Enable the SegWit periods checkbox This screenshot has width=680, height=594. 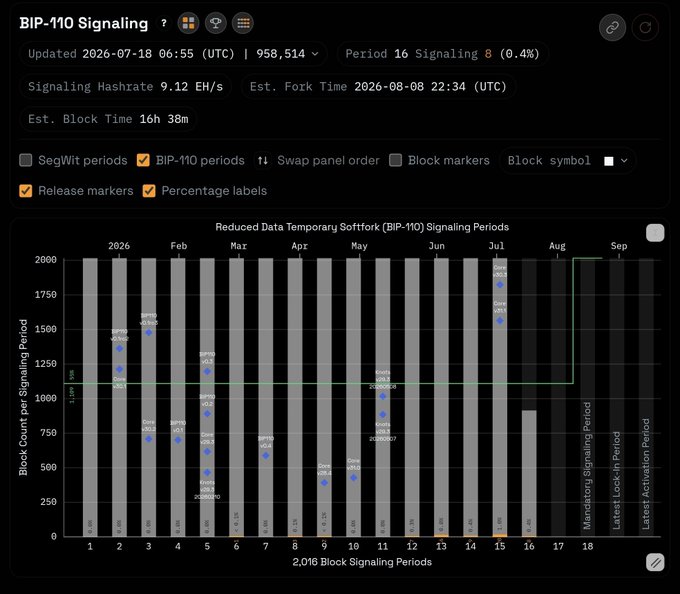pyautogui.click(x=26, y=160)
